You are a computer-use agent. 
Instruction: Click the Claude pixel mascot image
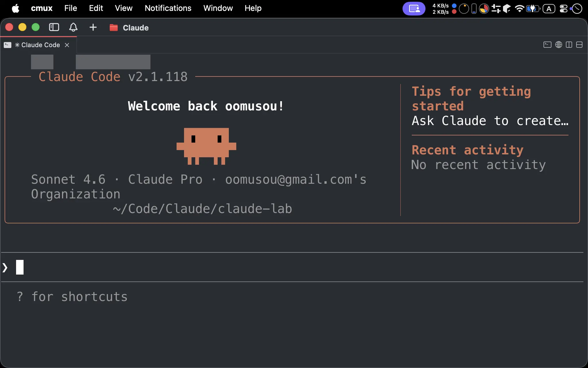coord(206,146)
